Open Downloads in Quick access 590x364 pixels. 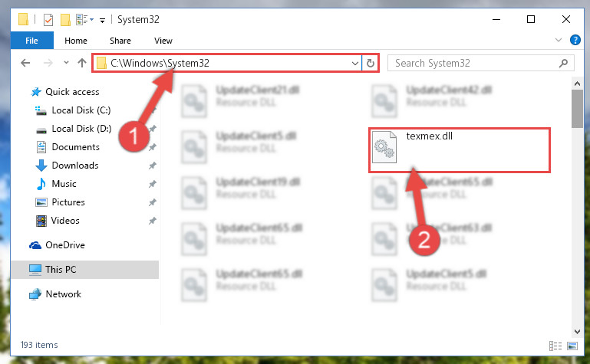point(75,166)
